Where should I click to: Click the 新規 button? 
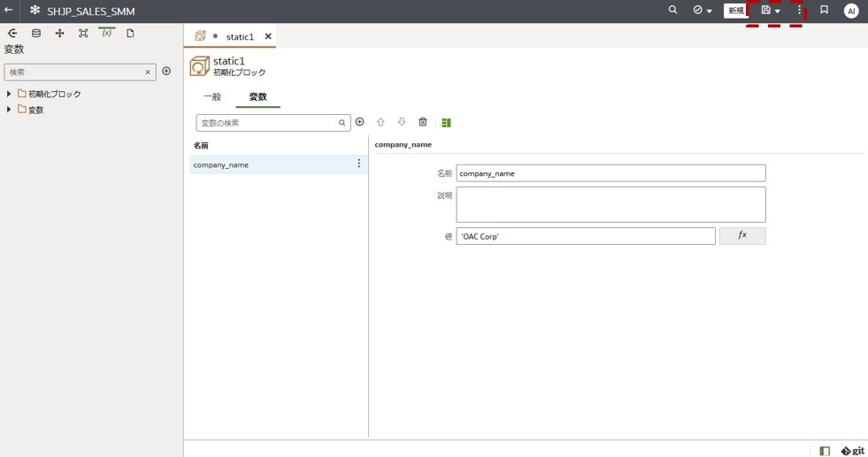[x=735, y=11]
